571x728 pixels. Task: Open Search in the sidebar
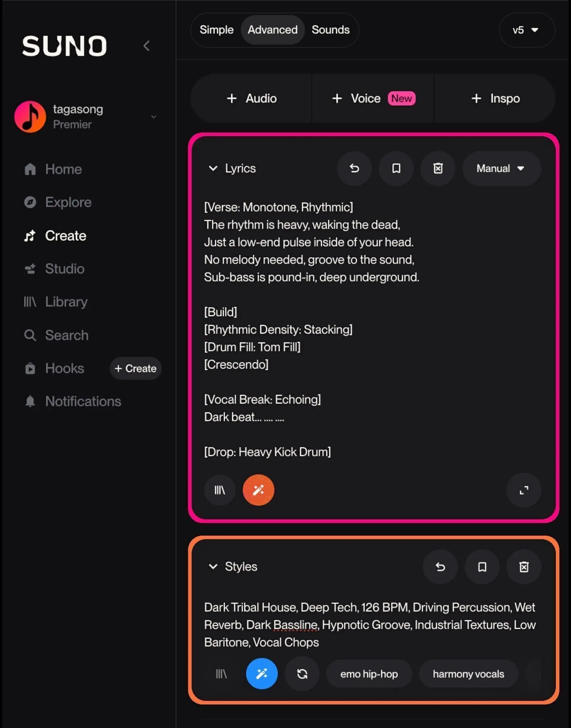[56, 335]
